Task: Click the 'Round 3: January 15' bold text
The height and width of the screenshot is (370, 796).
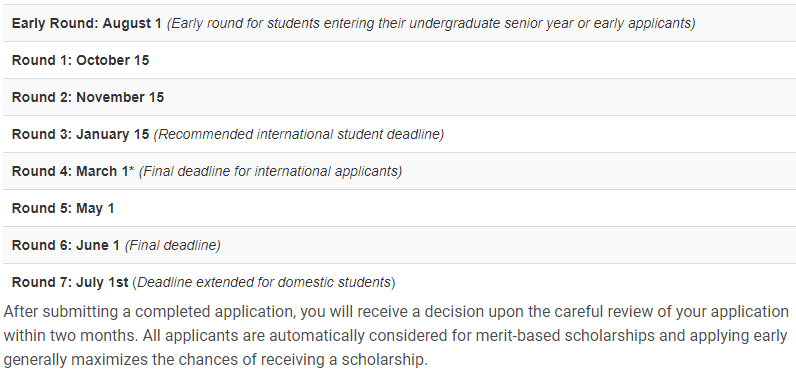Action: 81,134
